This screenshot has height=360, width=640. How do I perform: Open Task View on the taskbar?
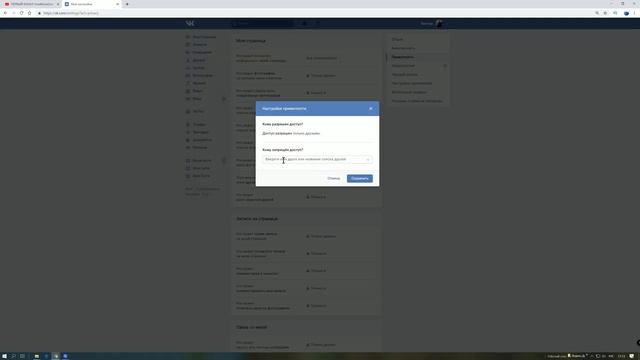coord(22,356)
